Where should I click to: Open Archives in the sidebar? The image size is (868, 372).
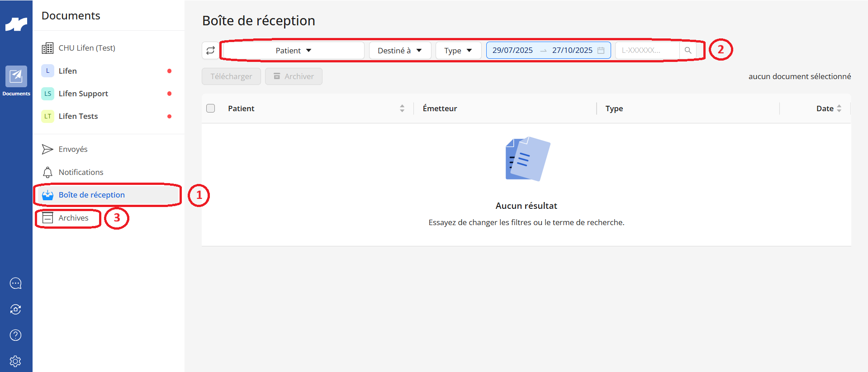(x=68, y=218)
